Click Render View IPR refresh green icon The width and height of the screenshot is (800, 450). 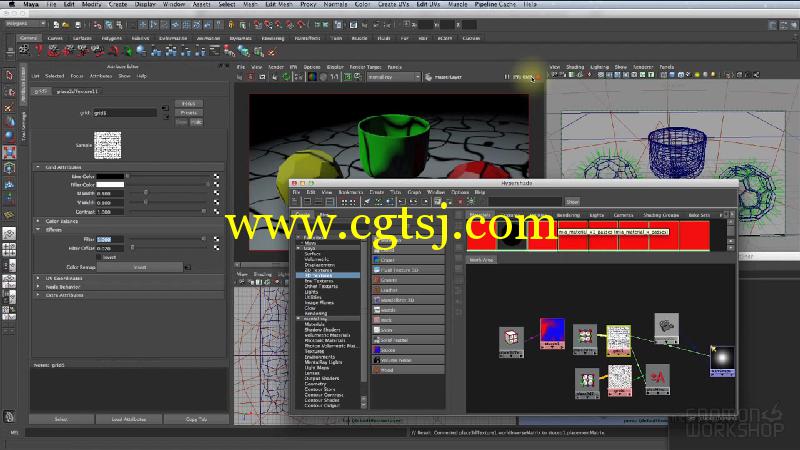coord(286,77)
